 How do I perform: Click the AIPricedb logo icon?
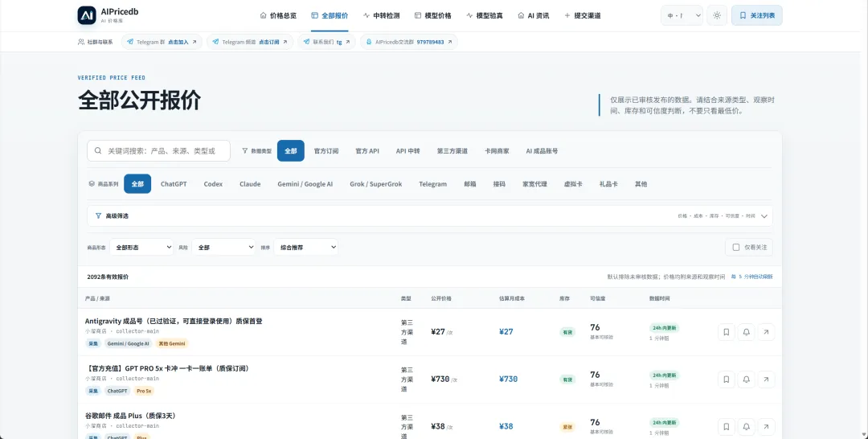coord(87,15)
